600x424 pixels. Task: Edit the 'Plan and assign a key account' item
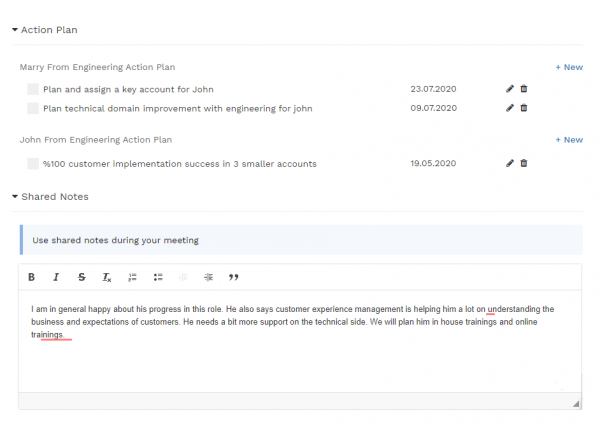(x=510, y=89)
